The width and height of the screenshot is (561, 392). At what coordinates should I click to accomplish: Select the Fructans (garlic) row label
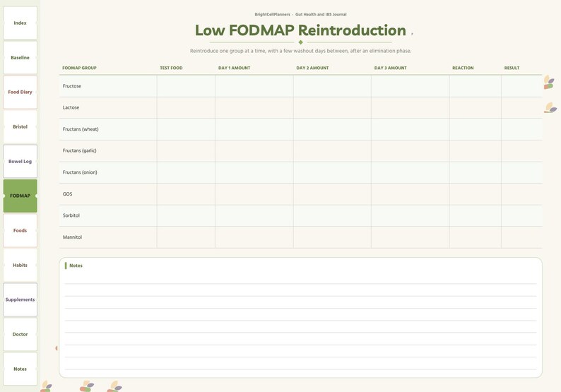tap(79, 150)
